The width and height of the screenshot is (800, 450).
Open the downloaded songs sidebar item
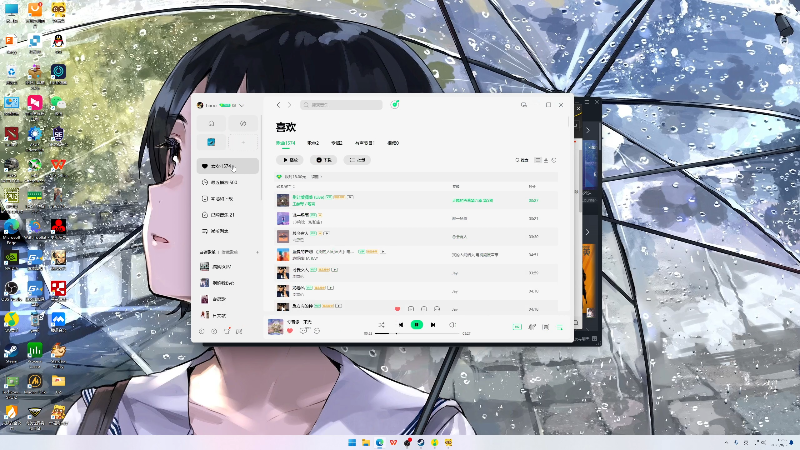[228, 215]
